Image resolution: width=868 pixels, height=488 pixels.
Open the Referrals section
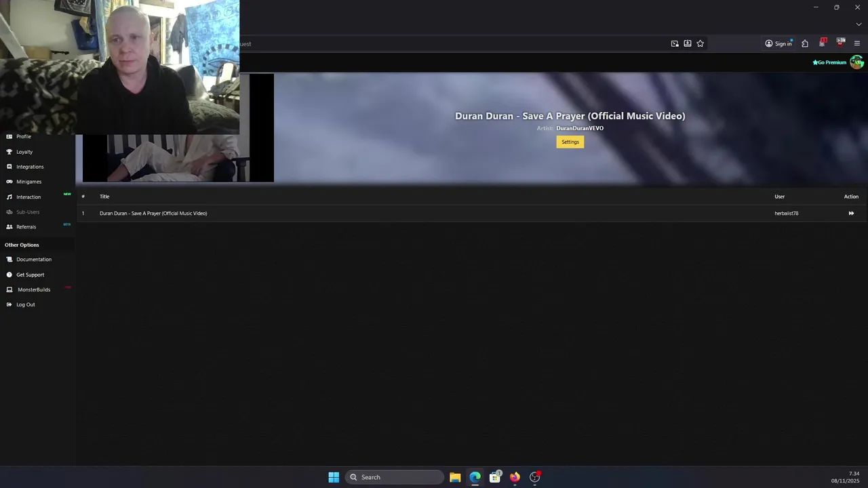[x=26, y=227]
